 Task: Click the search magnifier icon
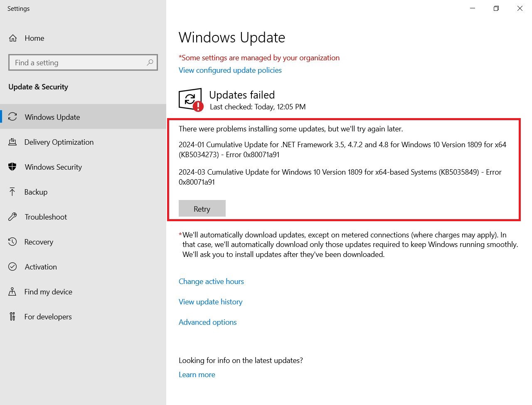pyautogui.click(x=150, y=62)
